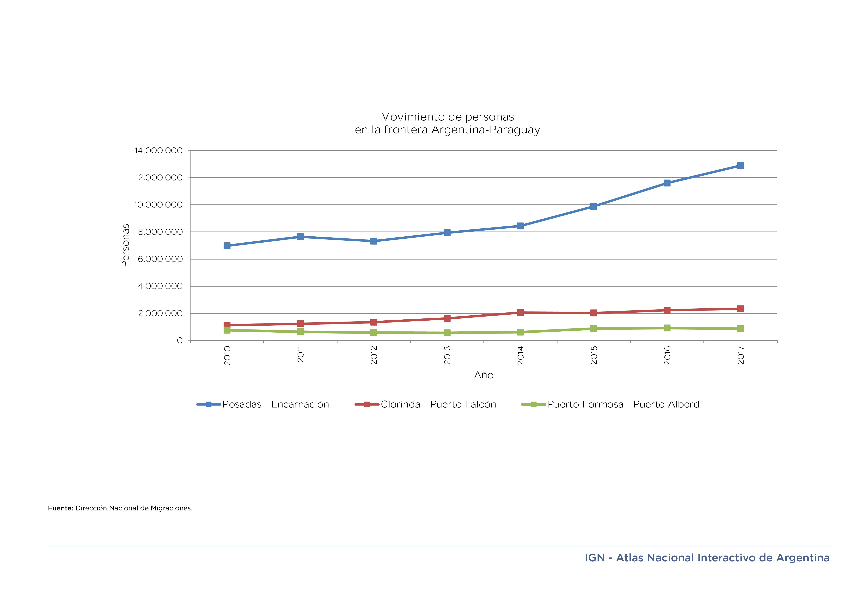Click the red Clorinda data point for 2014
Viewport: 862px width, 616px height.
coord(520,313)
